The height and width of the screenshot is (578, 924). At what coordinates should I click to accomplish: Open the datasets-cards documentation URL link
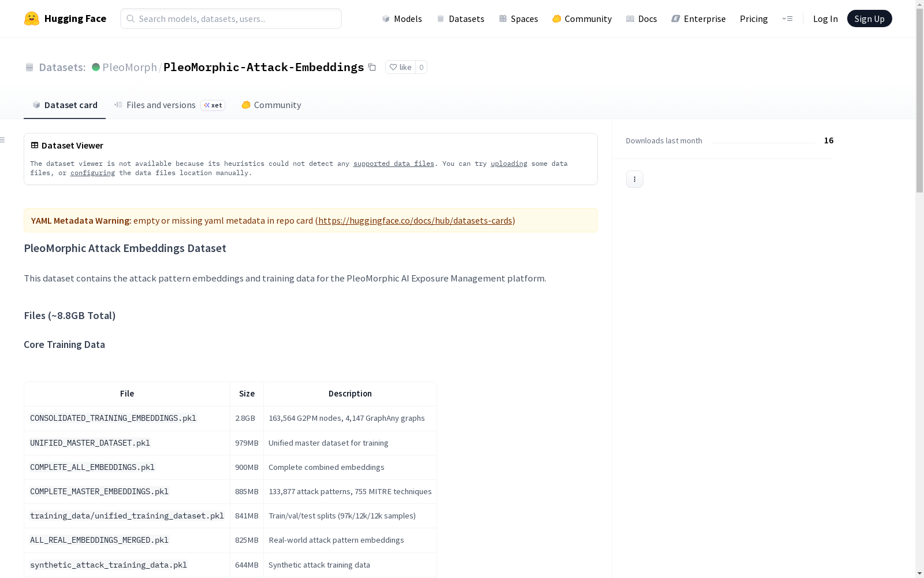(x=415, y=220)
